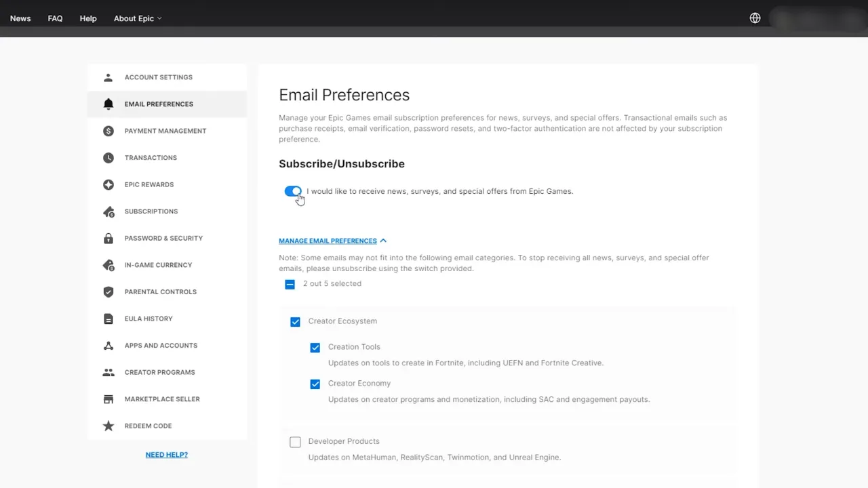The width and height of the screenshot is (868, 488).
Task: Uncheck the Creator Economy checkbox
Action: [x=315, y=384]
